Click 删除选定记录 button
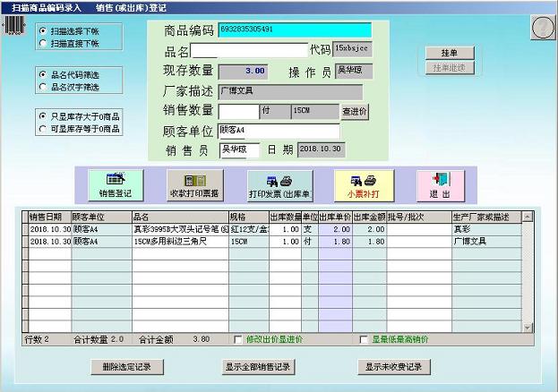Viewport: 558px width, 392px height. (x=127, y=367)
